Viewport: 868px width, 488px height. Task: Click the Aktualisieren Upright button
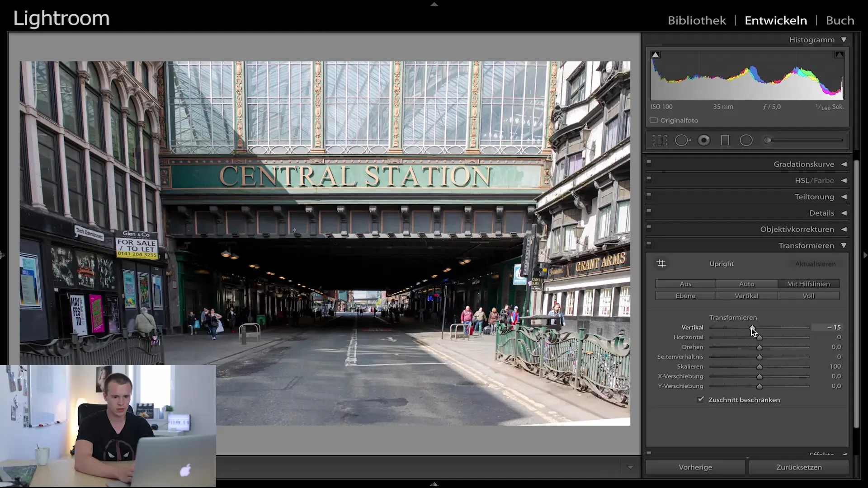816,264
